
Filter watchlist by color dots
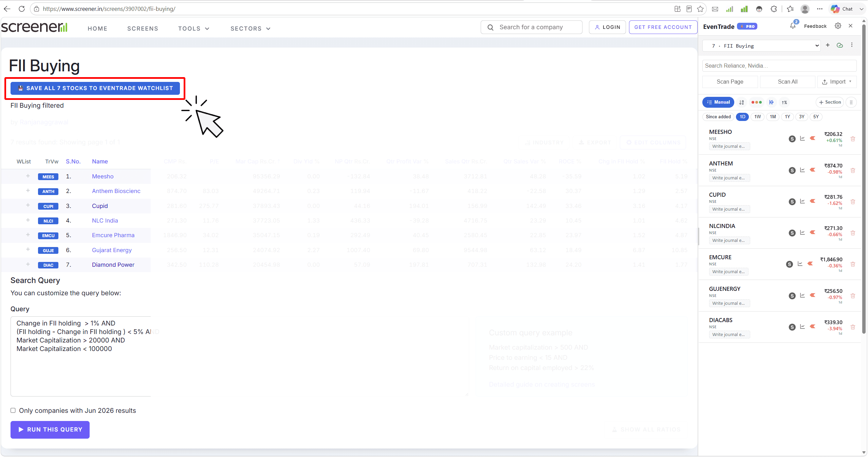click(x=756, y=102)
